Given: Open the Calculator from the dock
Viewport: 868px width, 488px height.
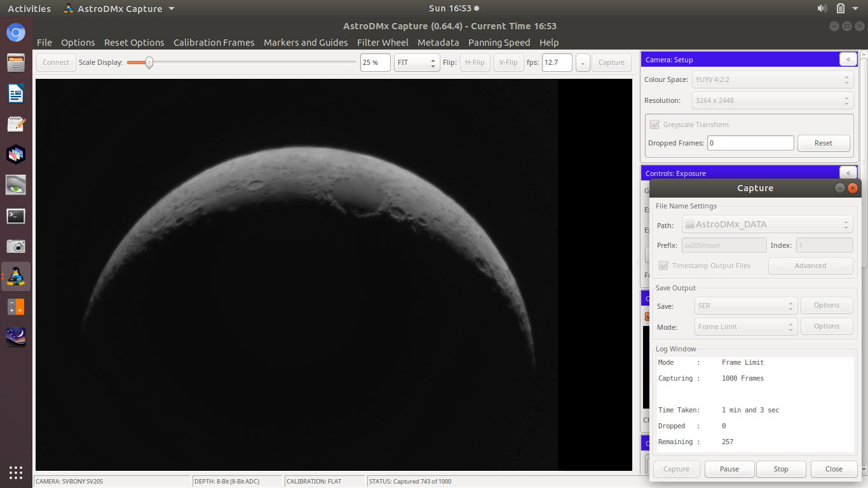Looking at the screenshot, I should point(15,307).
